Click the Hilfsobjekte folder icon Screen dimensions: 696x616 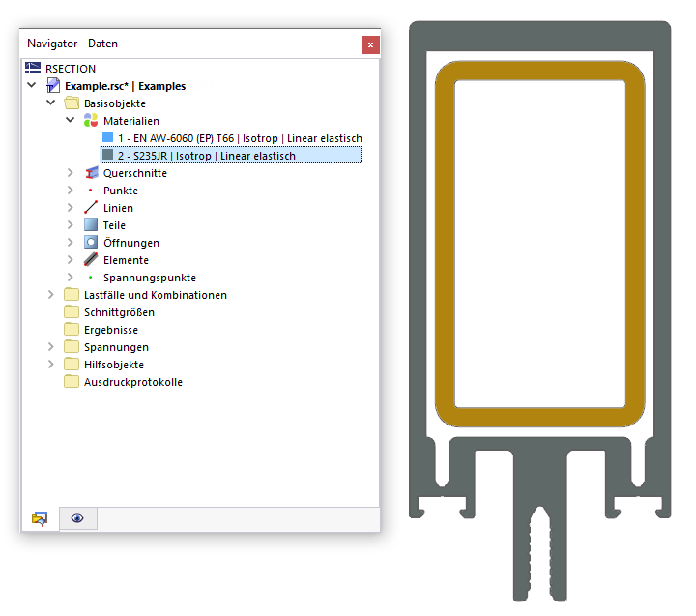[x=72, y=365]
